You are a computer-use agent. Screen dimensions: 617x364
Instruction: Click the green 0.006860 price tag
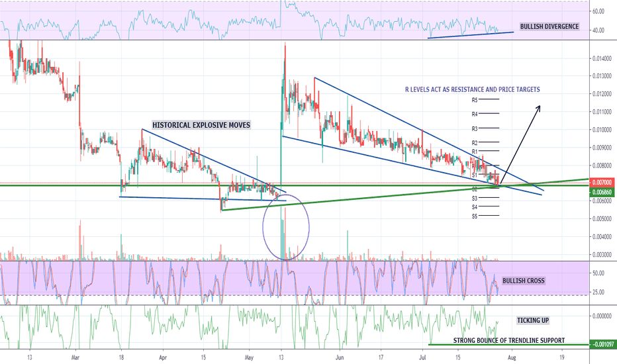coord(602,192)
